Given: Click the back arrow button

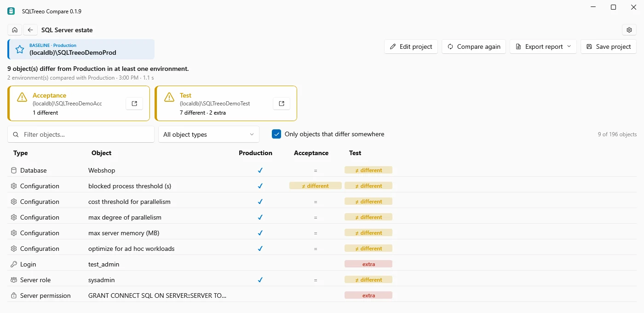Looking at the screenshot, I should [30, 30].
